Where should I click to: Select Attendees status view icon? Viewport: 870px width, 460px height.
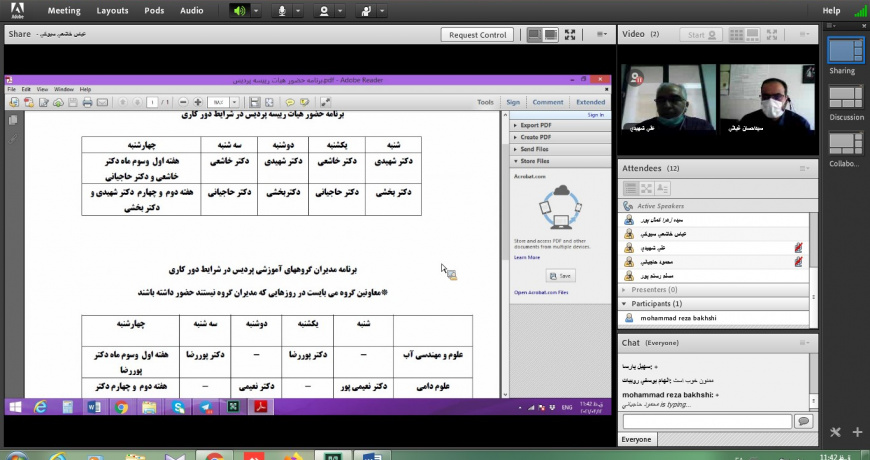point(662,189)
